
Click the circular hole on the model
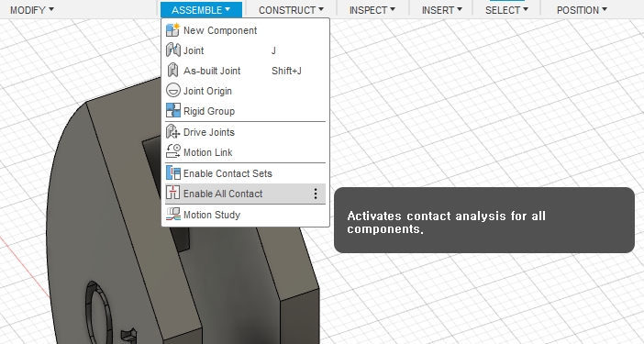99,314
